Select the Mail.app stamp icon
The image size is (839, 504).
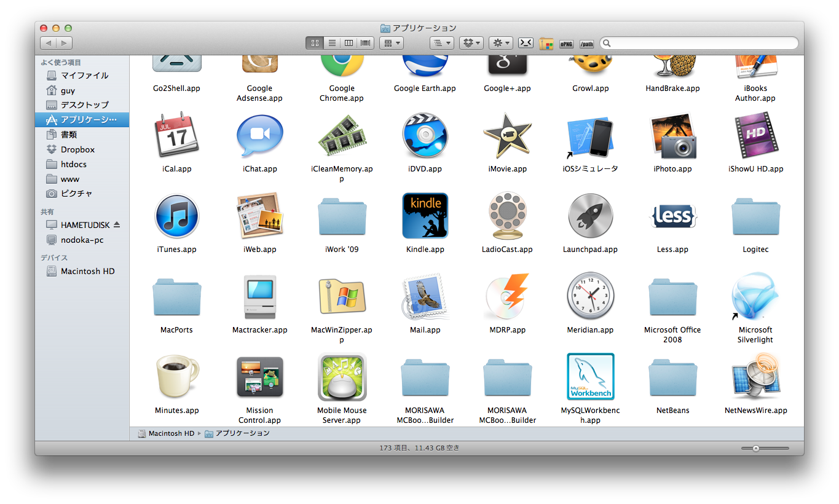click(x=425, y=297)
